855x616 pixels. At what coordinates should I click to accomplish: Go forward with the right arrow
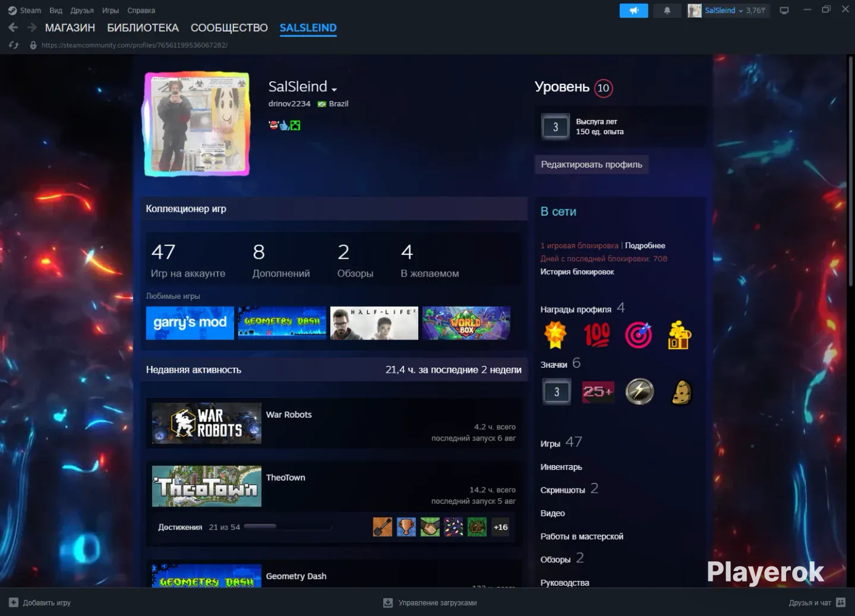[32, 28]
